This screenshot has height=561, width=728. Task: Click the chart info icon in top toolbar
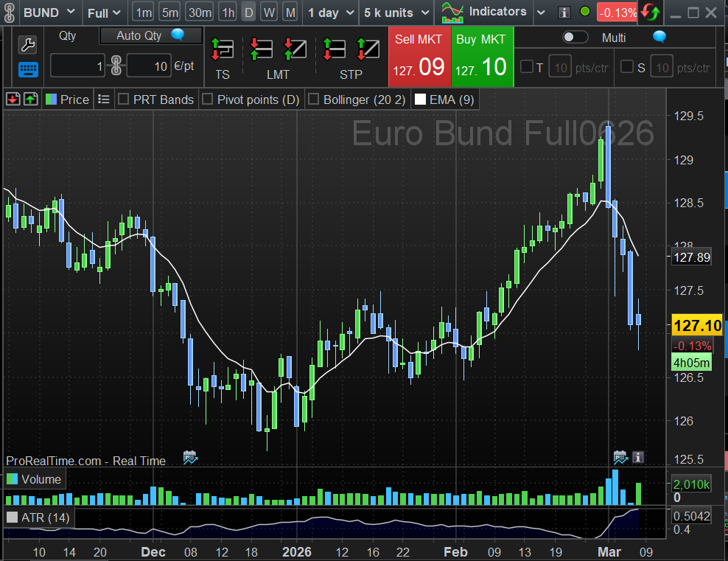(564, 13)
